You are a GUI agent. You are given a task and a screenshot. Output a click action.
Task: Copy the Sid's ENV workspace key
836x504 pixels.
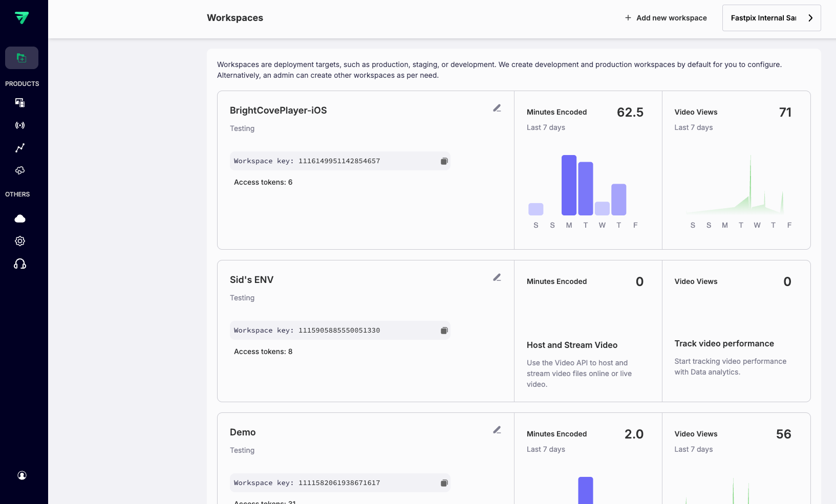[x=444, y=331]
